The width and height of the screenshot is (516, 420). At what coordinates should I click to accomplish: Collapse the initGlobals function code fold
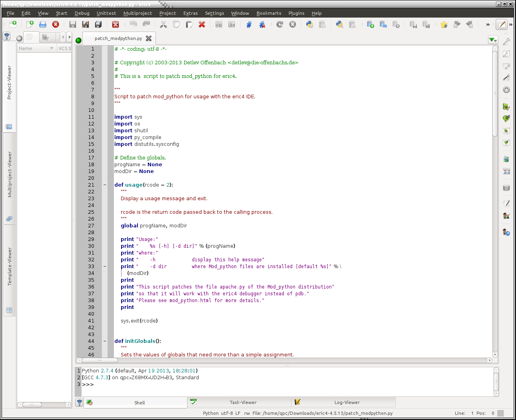pyautogui.click(x=105, y=341)
